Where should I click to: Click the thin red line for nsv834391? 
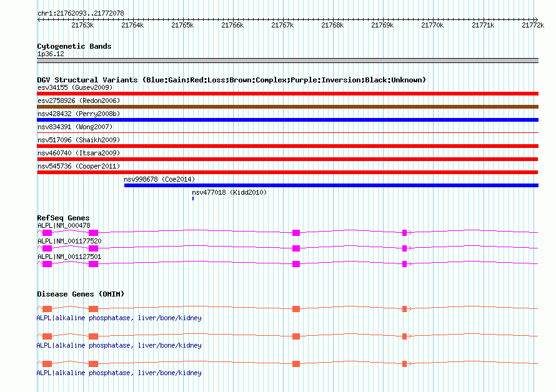pos(287,132)
